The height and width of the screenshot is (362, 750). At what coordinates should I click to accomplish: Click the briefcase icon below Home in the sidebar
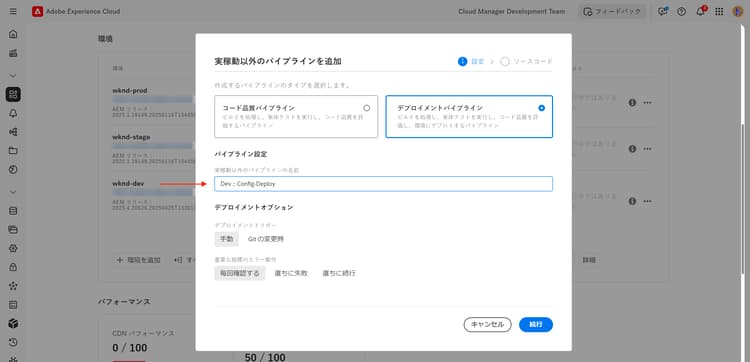point(13,53)
